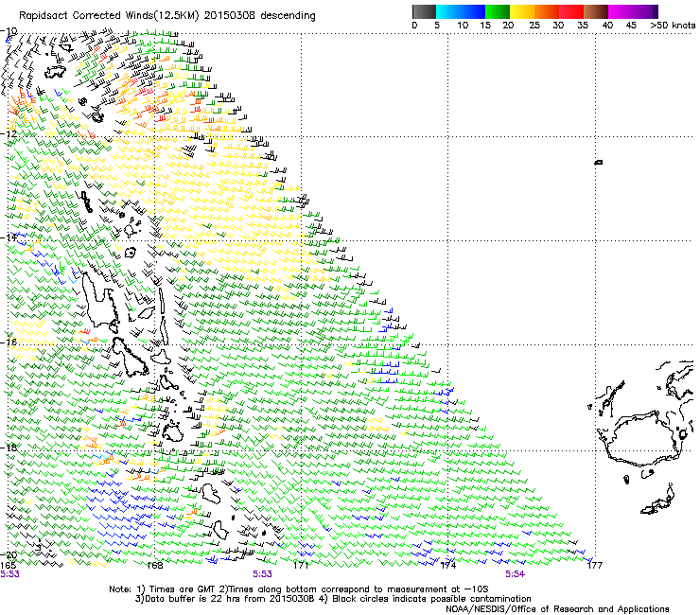Screen dimensions: 700x615
Task: Click the brown 35–40 knots color band
Action: (x=596, y=11)
